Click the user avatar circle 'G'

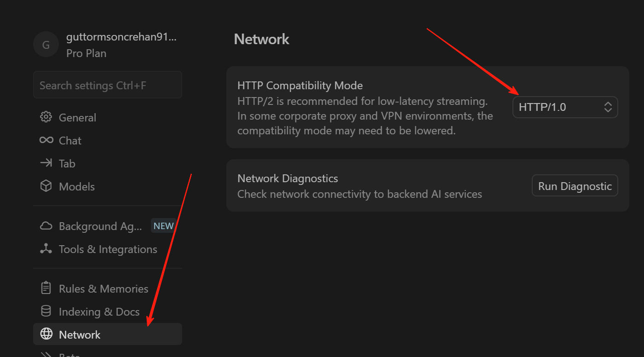coord(46,45)
